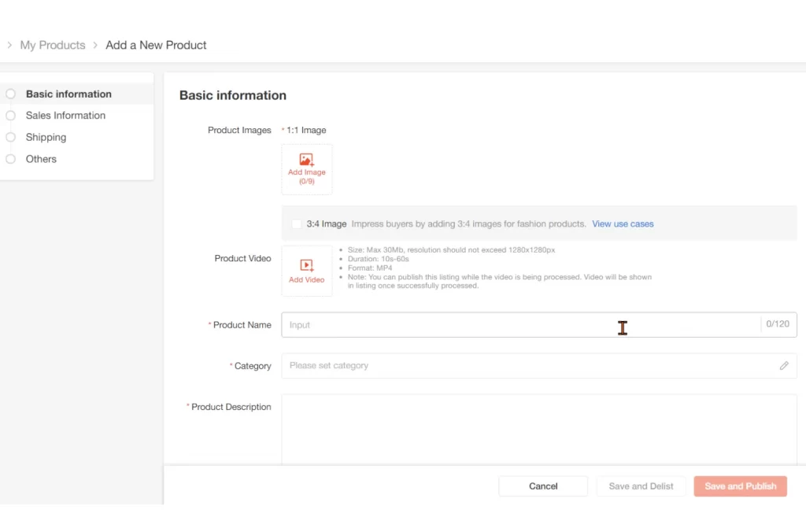Jump to Shipping section
Viewport: 806px width, 532px height.
46,137
